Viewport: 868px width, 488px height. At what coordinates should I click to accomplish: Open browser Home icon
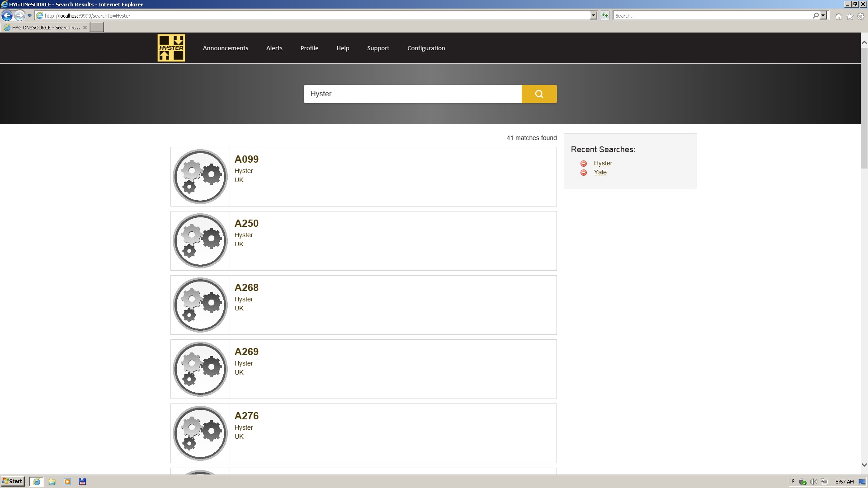click(839, 16)
